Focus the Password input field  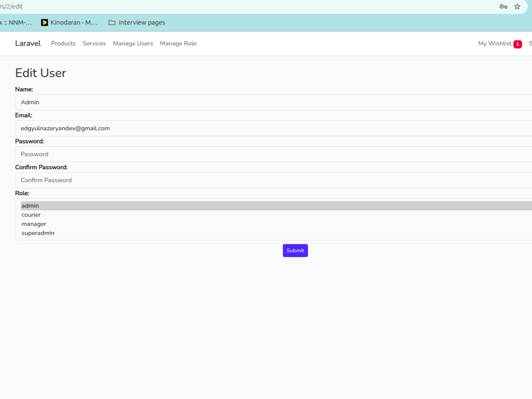pos(273,154)
